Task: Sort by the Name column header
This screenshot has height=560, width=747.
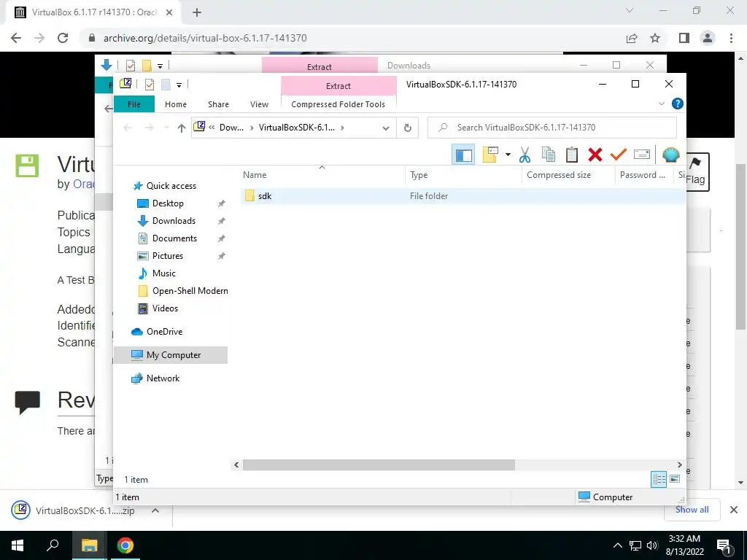Action: coord(322,175)
